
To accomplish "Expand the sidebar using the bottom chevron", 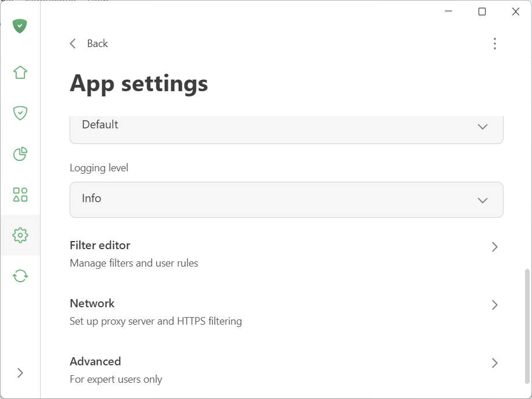I will click(21, 372).
